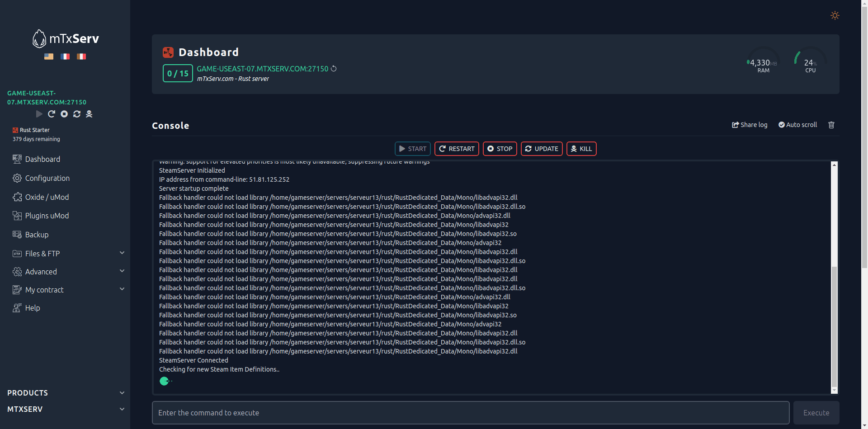Click the Configuration gear icon
868x429 pixels.
(17, 178)
